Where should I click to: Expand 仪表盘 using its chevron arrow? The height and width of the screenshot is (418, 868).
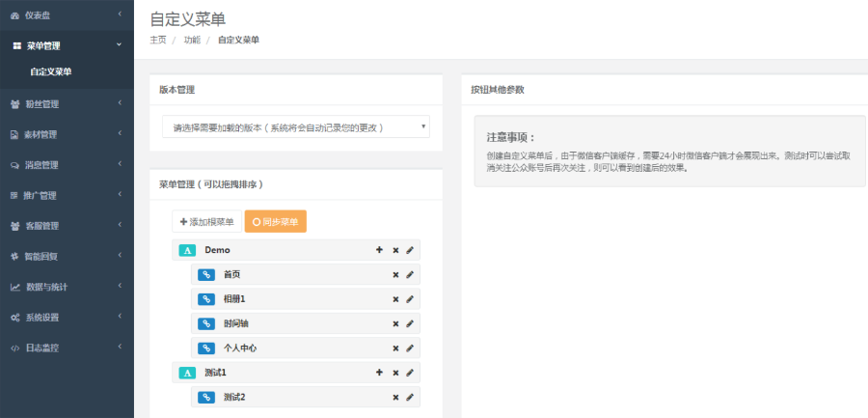coord(120,14)
